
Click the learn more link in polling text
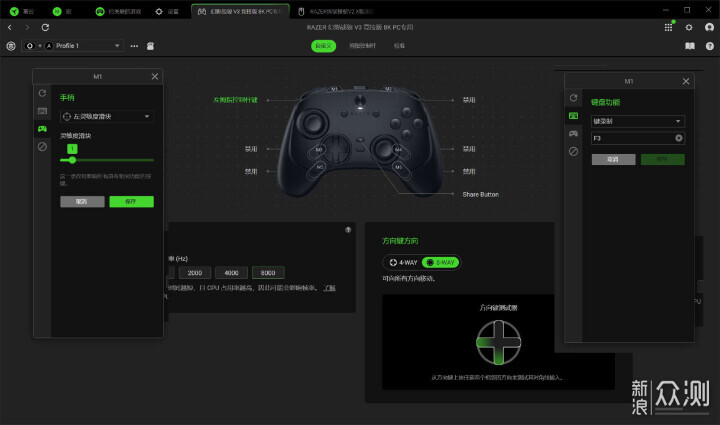[x=330, y=288]
